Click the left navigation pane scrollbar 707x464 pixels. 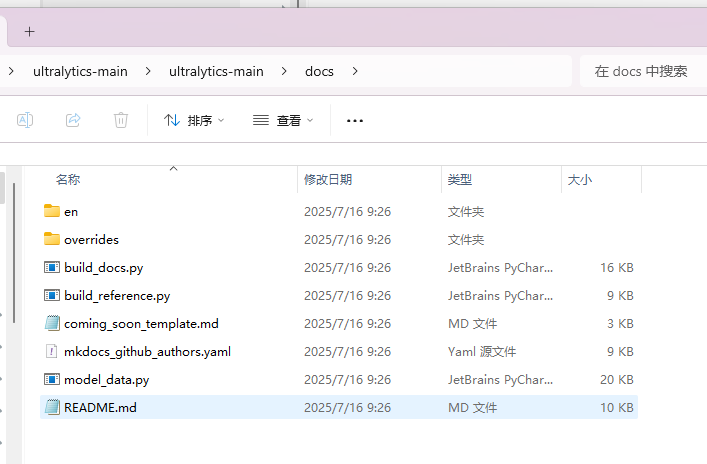point(14,253)
